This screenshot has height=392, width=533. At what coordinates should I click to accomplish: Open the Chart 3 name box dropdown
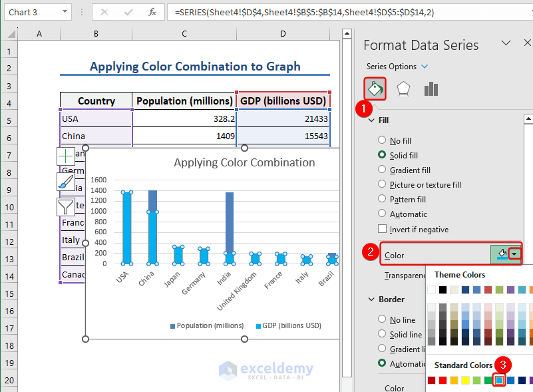[64, 11]
